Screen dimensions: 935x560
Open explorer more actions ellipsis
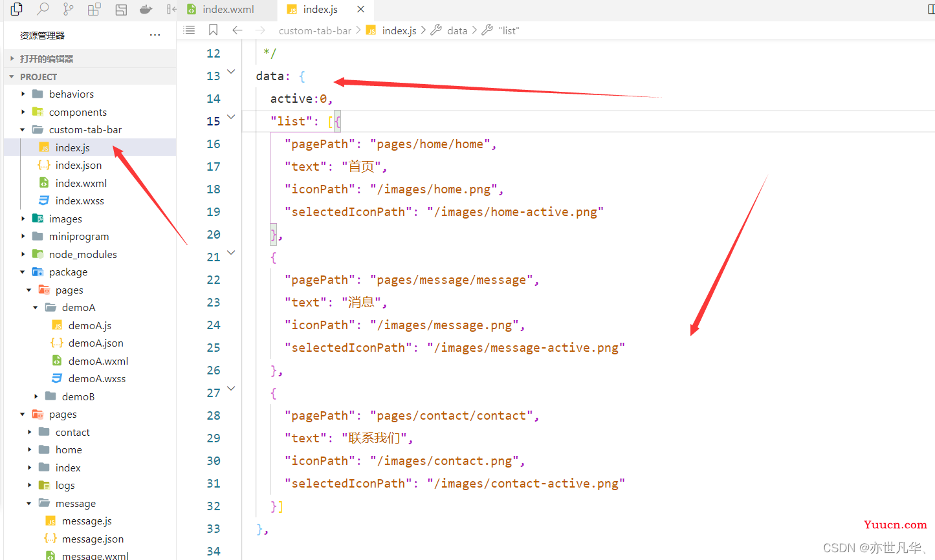[x=155, y=35]
